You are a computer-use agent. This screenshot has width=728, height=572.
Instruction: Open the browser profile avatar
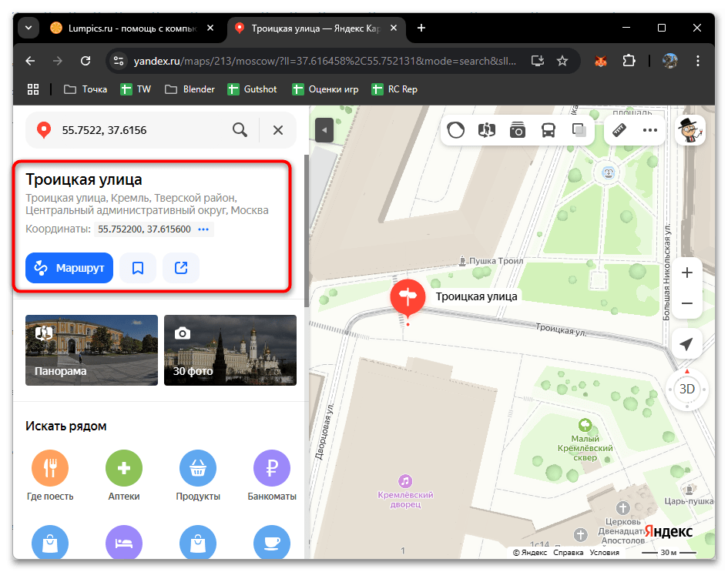point(669,61)
